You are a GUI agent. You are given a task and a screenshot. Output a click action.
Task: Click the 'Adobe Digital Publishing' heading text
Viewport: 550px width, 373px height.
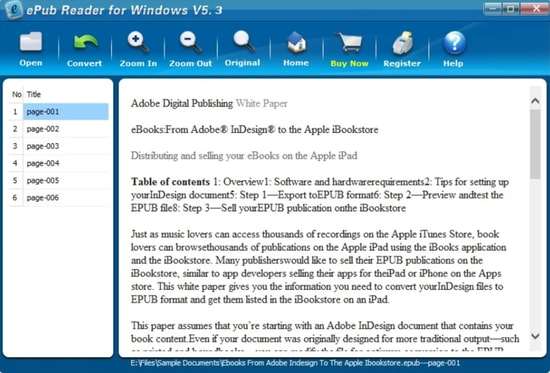point(182,104)
